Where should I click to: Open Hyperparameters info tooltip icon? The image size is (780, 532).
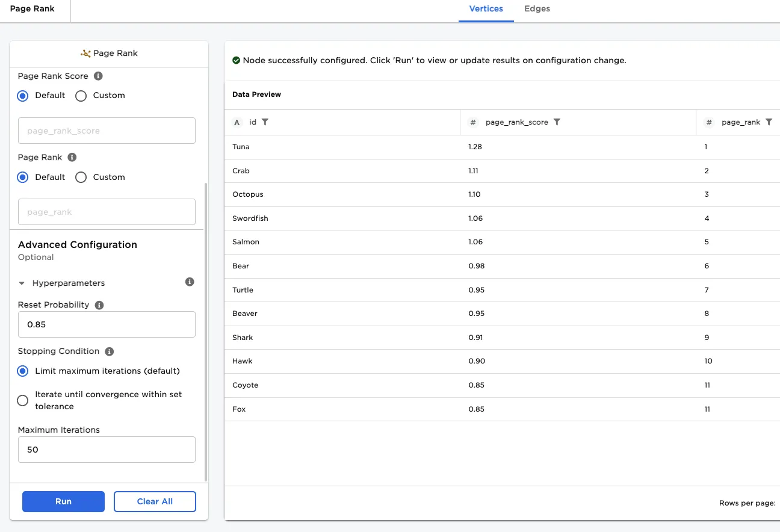click(x=190, y=282)
